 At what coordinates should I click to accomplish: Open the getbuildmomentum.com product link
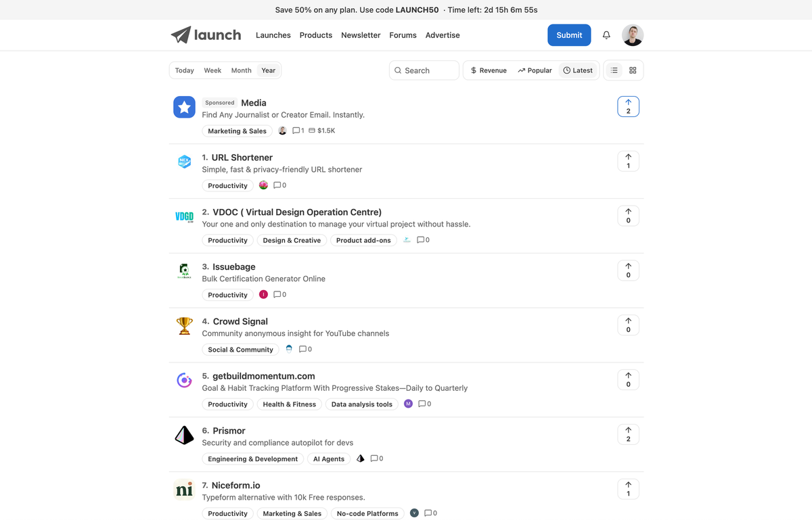[x=263, y=375]
